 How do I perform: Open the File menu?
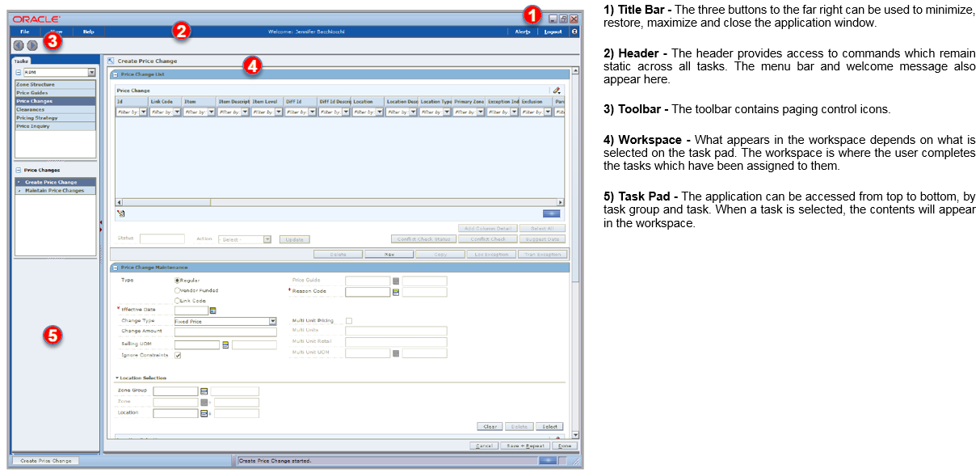24,32
